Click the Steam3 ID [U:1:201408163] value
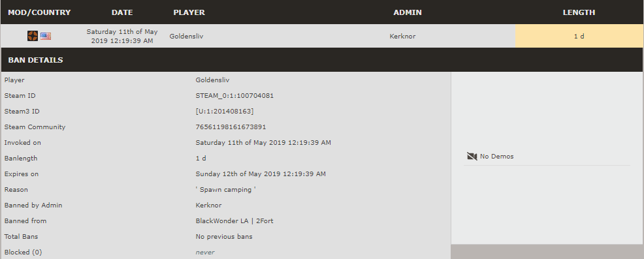Viewport: 644px width, 259px height. click(x=225, y=112)
